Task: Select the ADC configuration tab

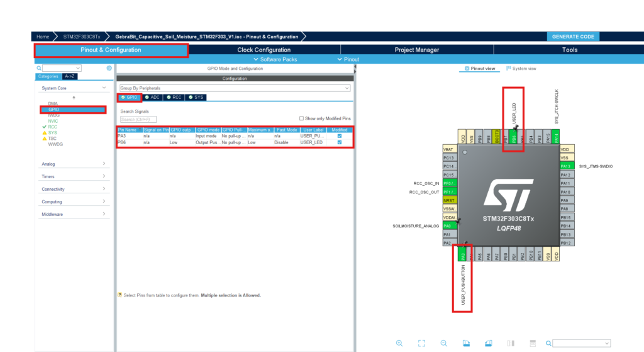Action: pyautogui.click(x=152, y=98)
